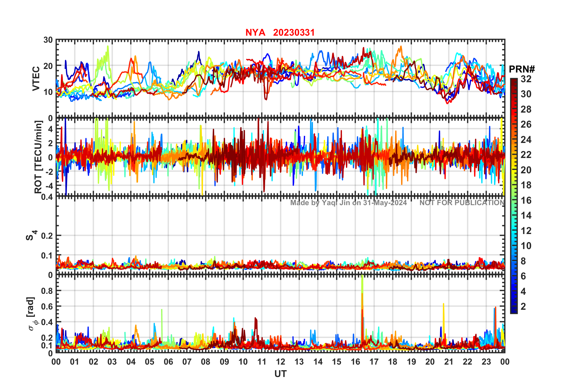
Task: Click sigma-phi panel y-tick "0.8"
Action: [47, 291]
